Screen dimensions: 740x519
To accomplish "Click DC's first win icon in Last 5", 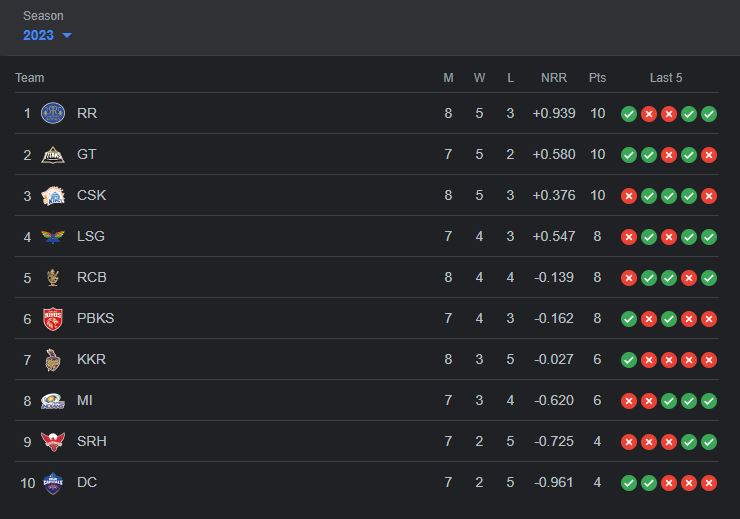I will click(x=629, y=483).
